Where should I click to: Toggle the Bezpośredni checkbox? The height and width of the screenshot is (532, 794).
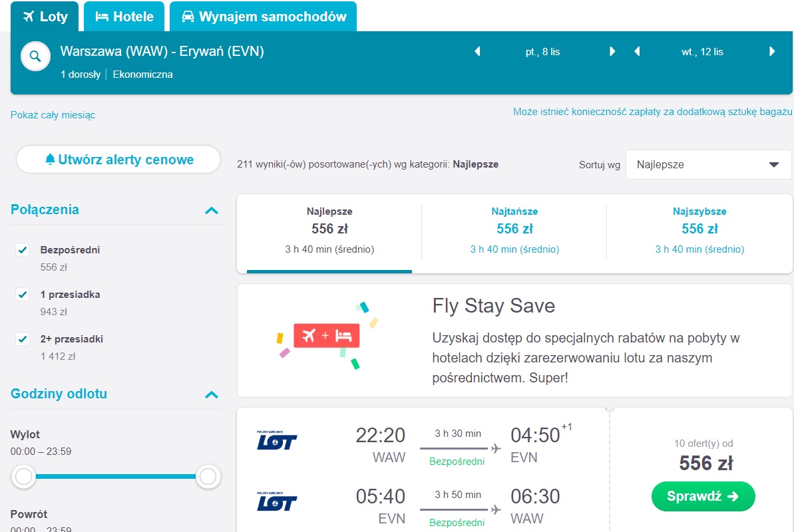23,250
